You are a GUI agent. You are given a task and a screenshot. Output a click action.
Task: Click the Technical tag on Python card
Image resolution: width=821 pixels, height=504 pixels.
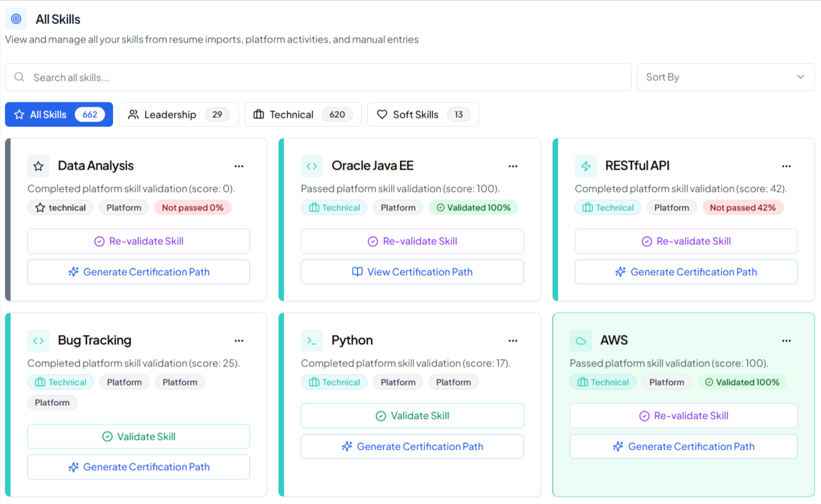(x=334, y=382)
